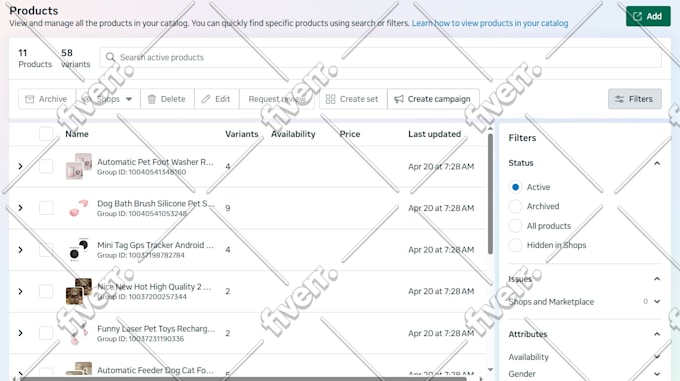This screenshot has width=680, height=381.
Task: Select the Dog Bath Brush checkbox
Action: [46, 208]
